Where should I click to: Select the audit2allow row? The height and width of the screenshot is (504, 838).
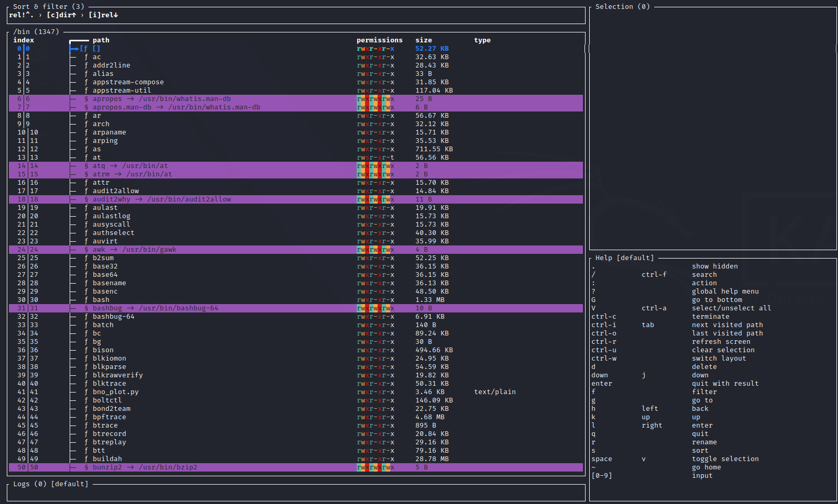tap(296, 191)
